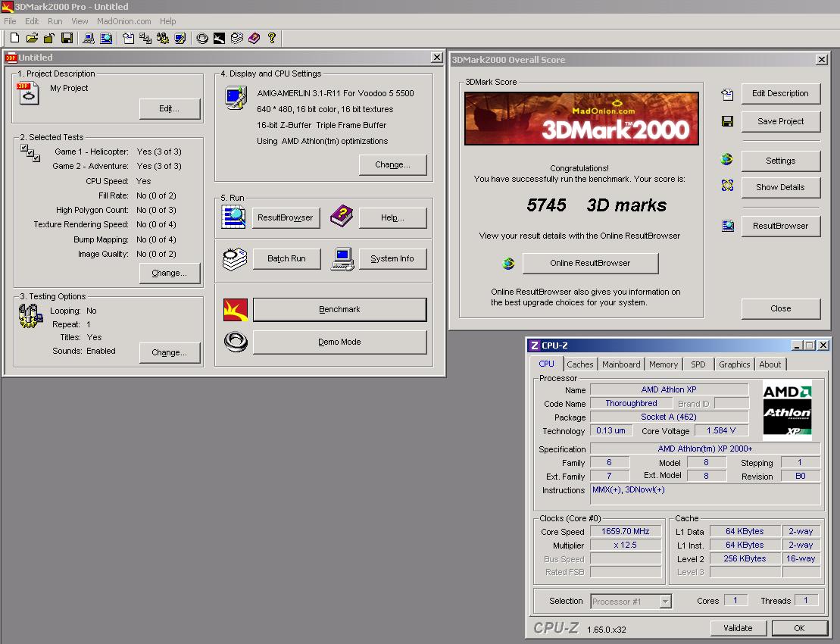This screenshot has height=644, width=840.
Task: Click the Edit Description toolbar icon
Action: coord(129,38)
